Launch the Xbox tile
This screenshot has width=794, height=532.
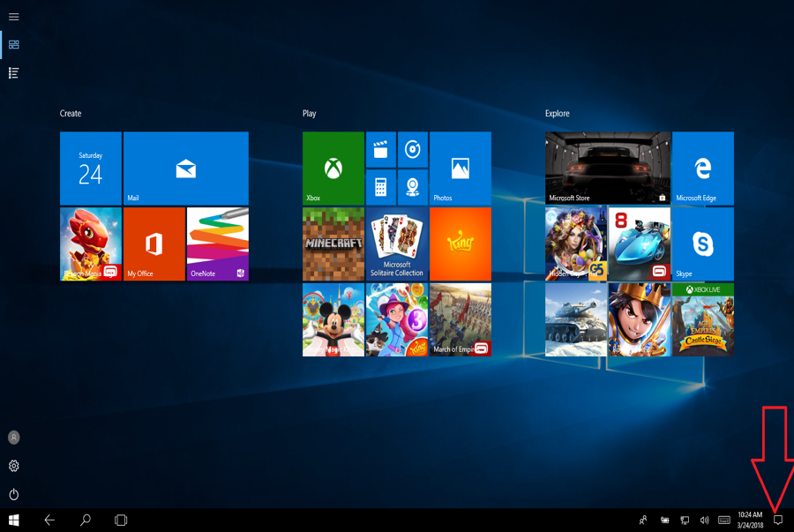click(333, 168)
